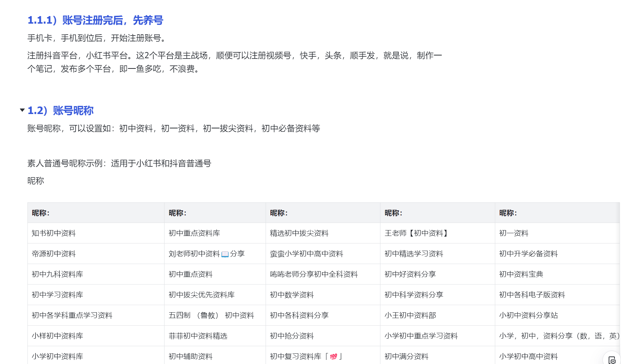Screen dimensions: 621x364
Task: Select cell 初一资料
Action: click(558, 233)
